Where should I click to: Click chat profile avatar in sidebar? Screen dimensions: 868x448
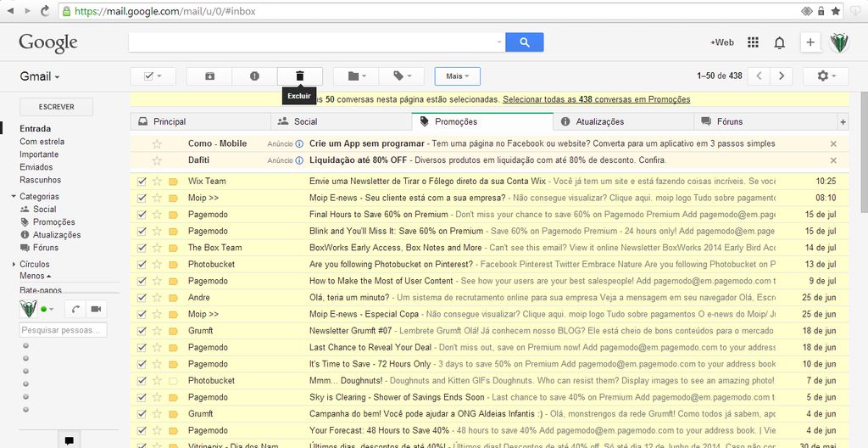28,308
